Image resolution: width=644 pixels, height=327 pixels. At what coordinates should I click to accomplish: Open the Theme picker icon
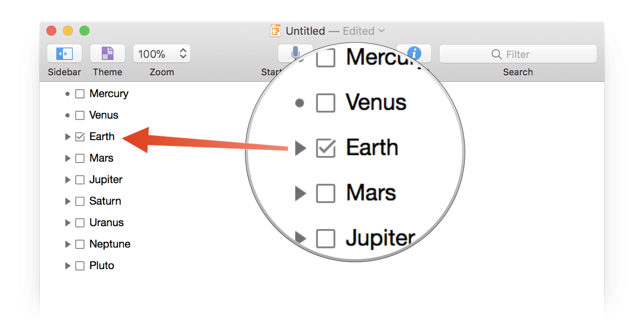pos(107,54)
